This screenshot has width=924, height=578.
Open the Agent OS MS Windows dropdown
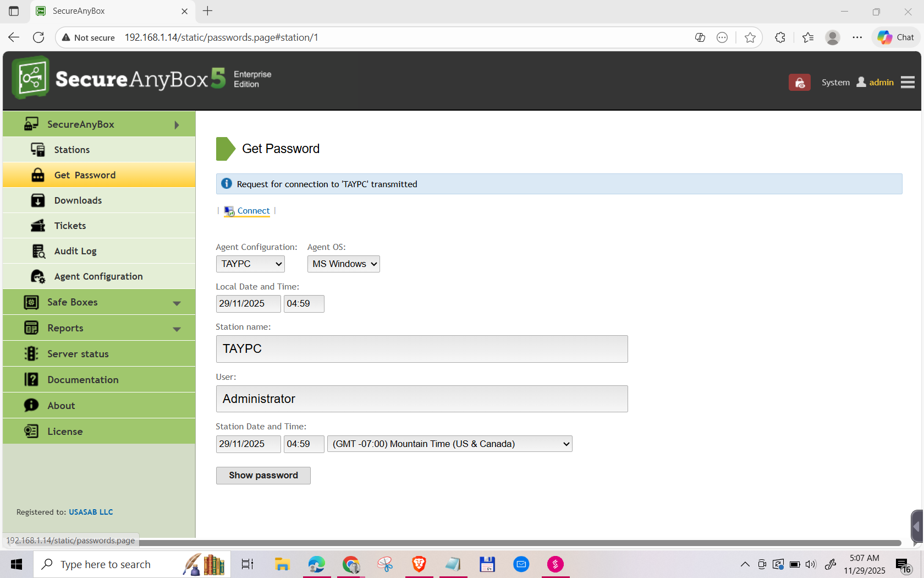pyautogui.click(x=344, y=264)
